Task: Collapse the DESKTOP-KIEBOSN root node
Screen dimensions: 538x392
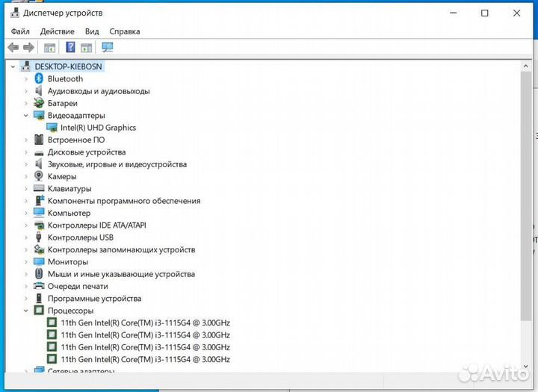Action: 13,66
